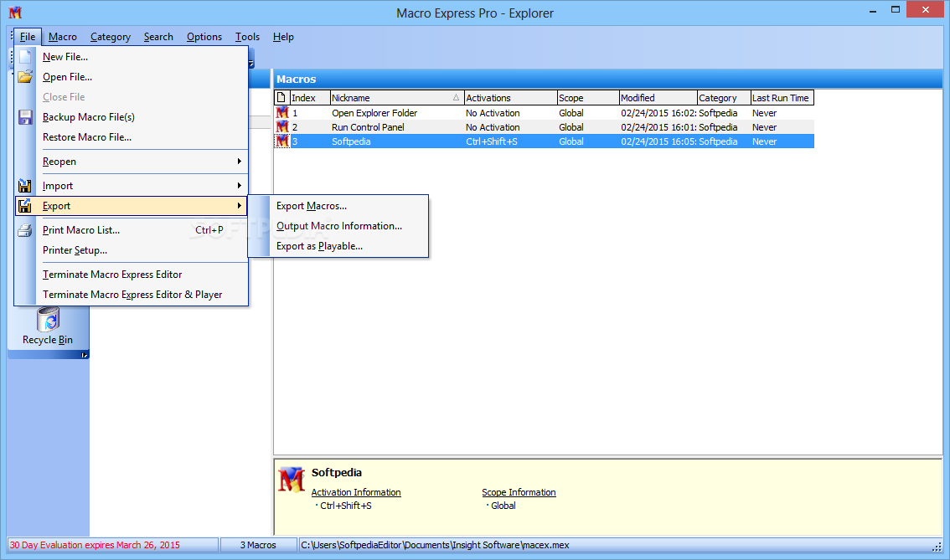Expand the Reopen submenu
Screen dimensions: 950x560
pyautogui.click(x=132, y=162)
